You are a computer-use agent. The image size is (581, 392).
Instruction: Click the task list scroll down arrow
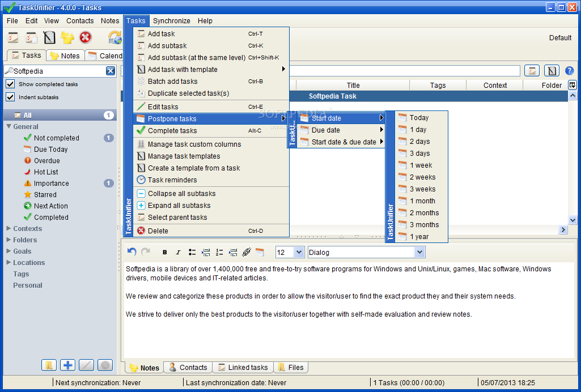click(x=572, y=220)
